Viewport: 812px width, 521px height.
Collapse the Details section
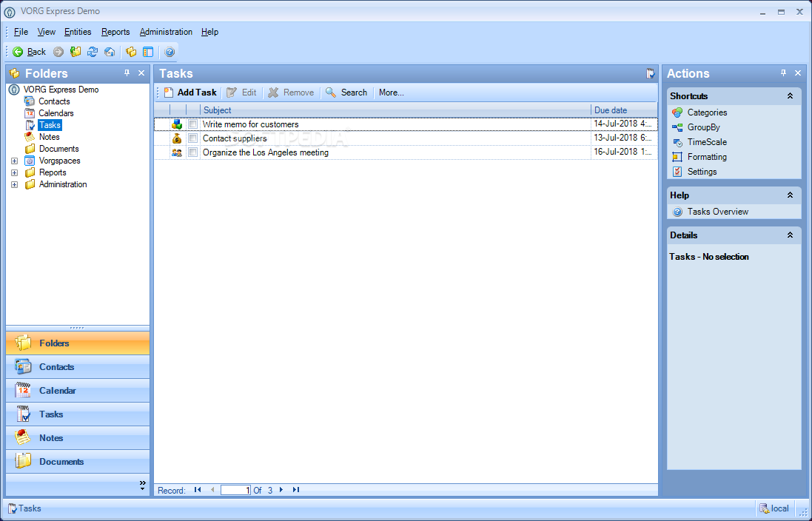[791, 235]
